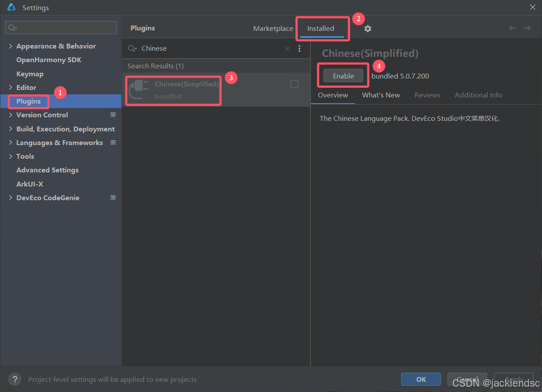Image resolution: width=542 pixels, height=392 pixels.
Task: Switch to the Marketplace tab
Action: pos(273,28)
